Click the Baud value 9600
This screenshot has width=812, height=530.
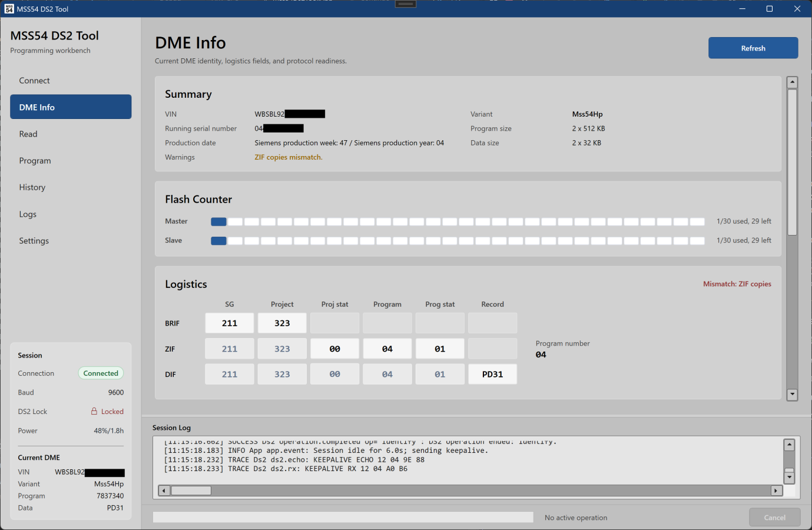click(x=116, y=392)
